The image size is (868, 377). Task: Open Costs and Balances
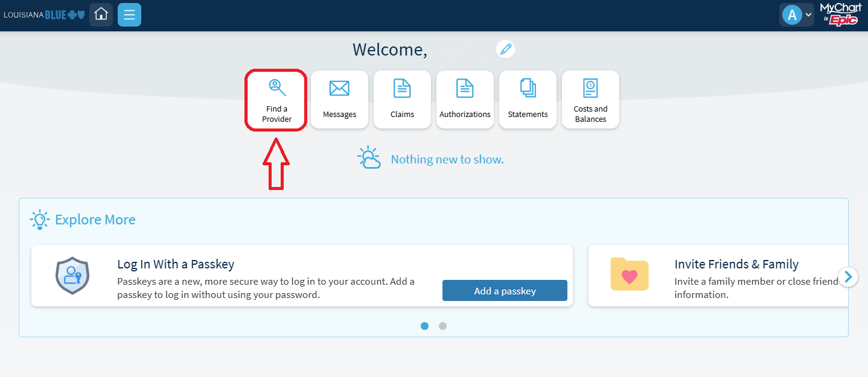coord(590,100)
